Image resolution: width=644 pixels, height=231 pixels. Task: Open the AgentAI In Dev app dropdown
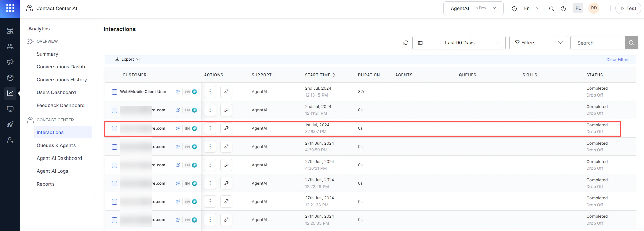[x=473, y=8]
